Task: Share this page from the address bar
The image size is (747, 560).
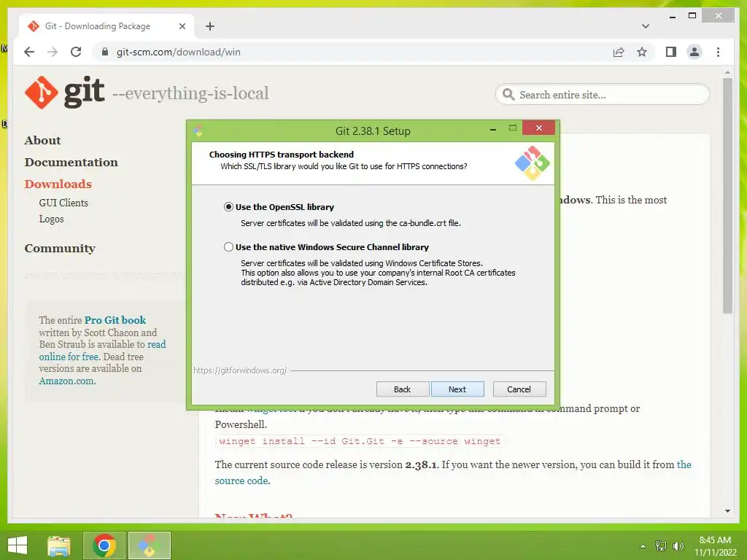Action: (619, 52)
